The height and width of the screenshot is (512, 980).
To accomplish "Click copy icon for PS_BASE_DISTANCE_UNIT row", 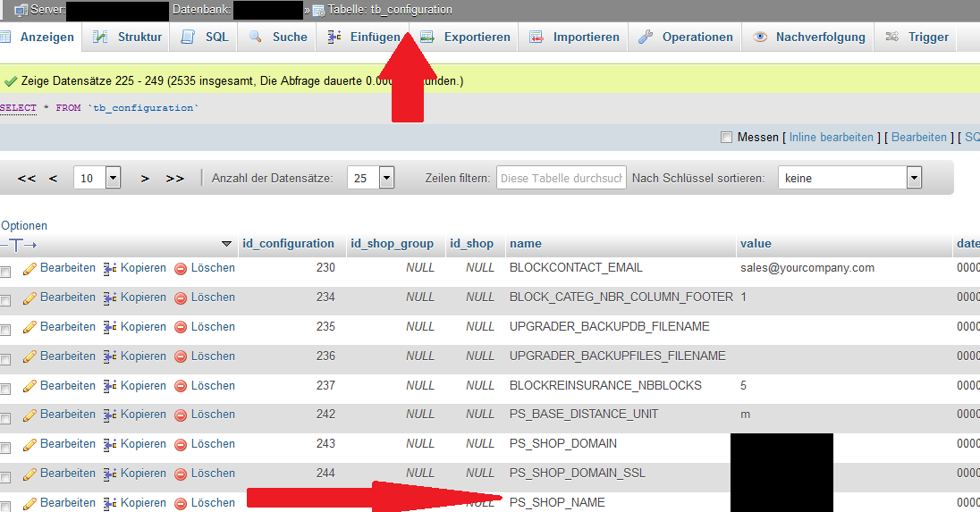I will tap(110, 415).
